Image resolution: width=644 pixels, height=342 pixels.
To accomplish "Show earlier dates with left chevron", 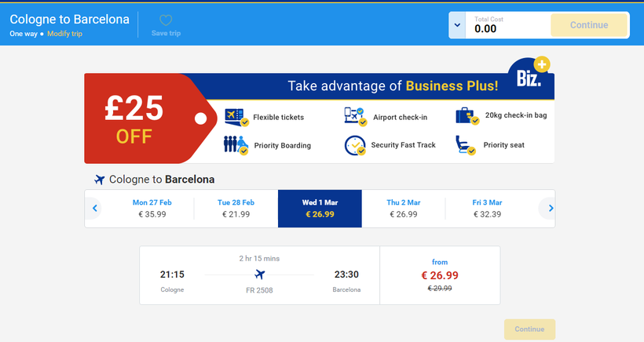I will pyautogui.click(x=95, y=209).
